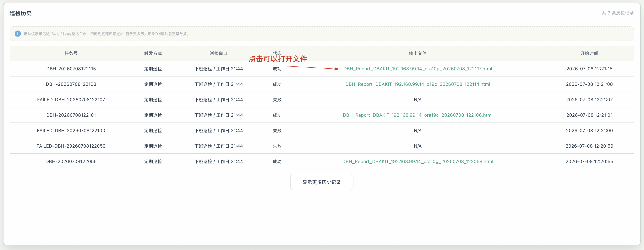Select task DBH-20260708122115 row
The image size is (644, 250).
coord(322,69)
